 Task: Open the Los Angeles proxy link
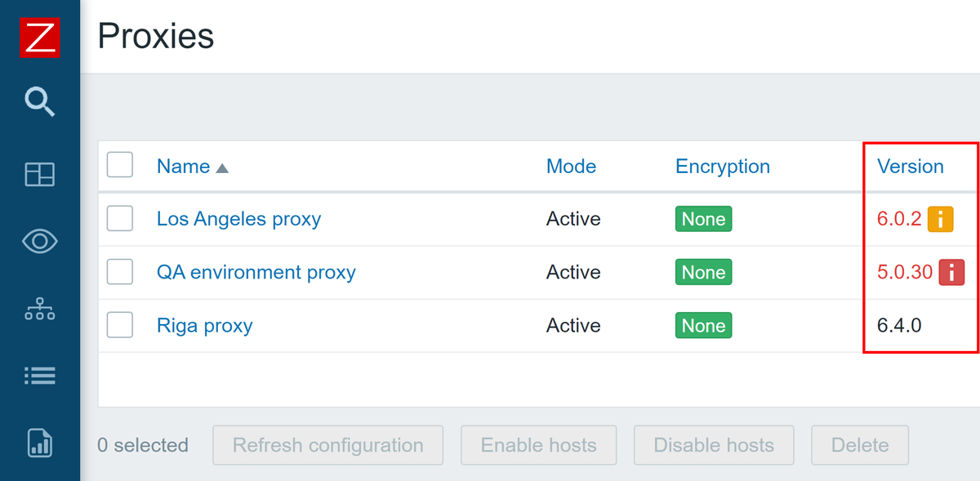(238, 219)
